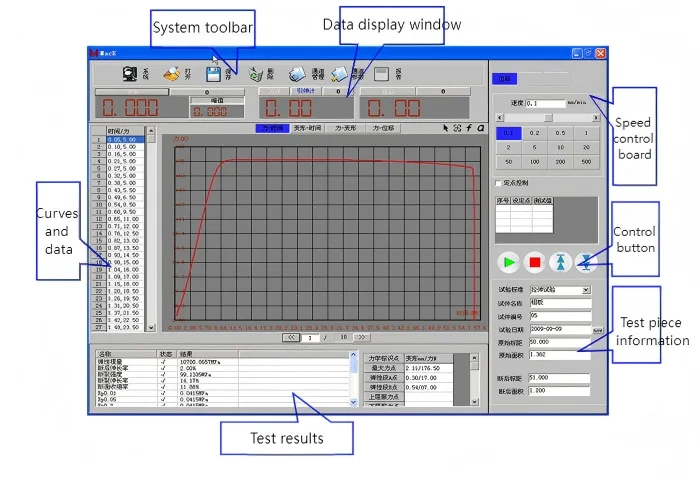Set speed preset to 1
This screenshot has height=480, width=700.
pos(586,133)
